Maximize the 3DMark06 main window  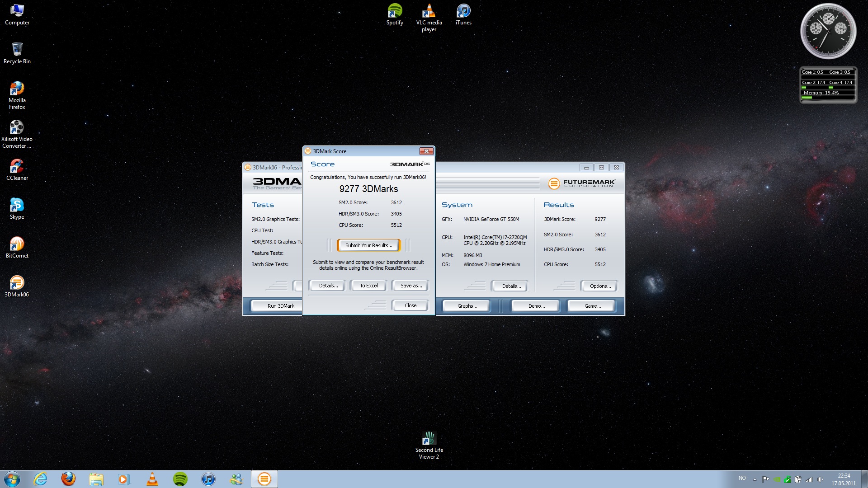point(601,167)
